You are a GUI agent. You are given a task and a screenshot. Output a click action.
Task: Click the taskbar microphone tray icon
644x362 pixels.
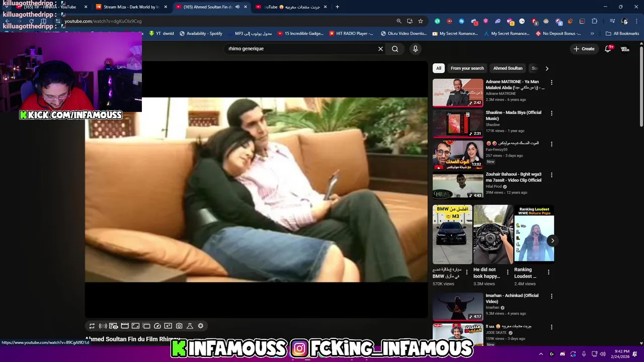pyautogui.click(x=584, y=354)
